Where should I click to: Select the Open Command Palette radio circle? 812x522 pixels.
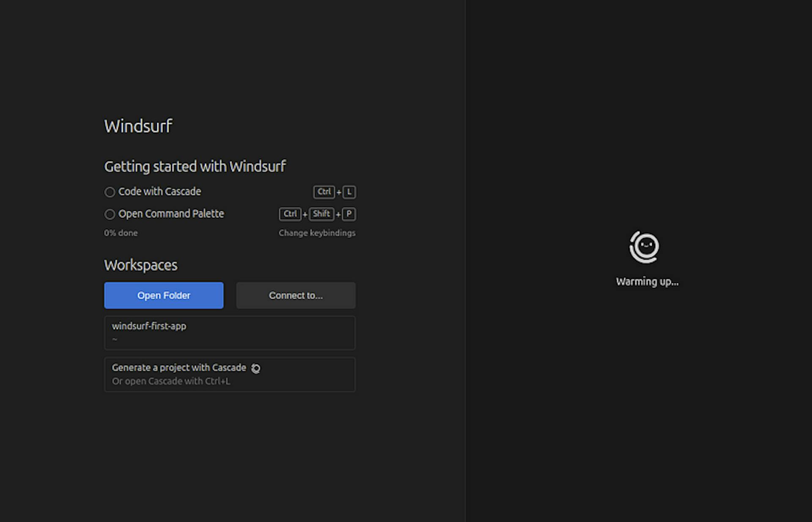tap(110, 214)
